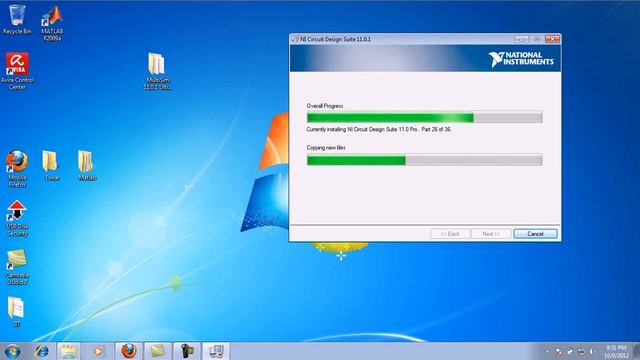Screen dimensions: 640x360
Task: Click the volume speaker tray icon
Action: pos(591,351)
